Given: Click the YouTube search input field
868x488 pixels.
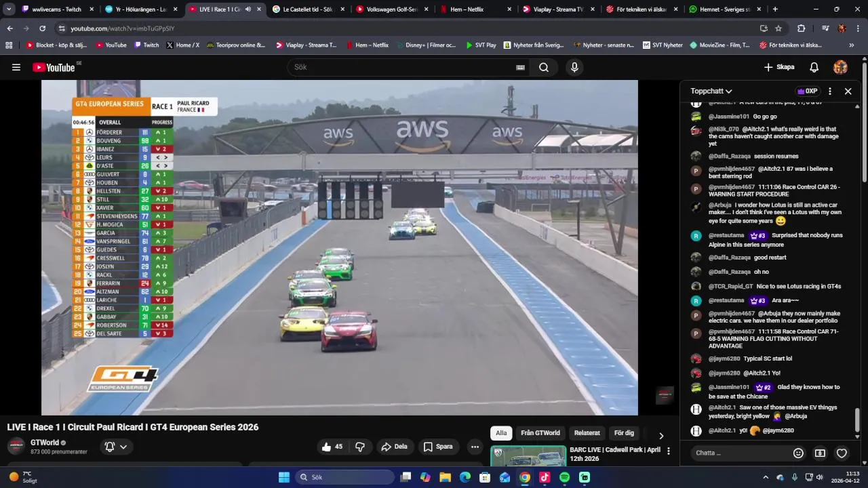Looking at the screenshot, I should (x=403, y=67).
